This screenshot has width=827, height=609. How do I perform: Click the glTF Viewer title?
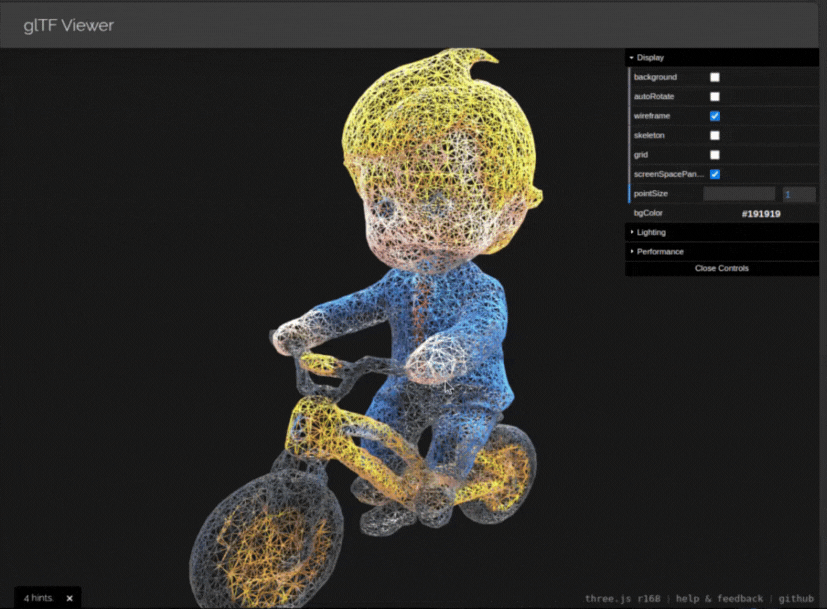pos(69,25)
